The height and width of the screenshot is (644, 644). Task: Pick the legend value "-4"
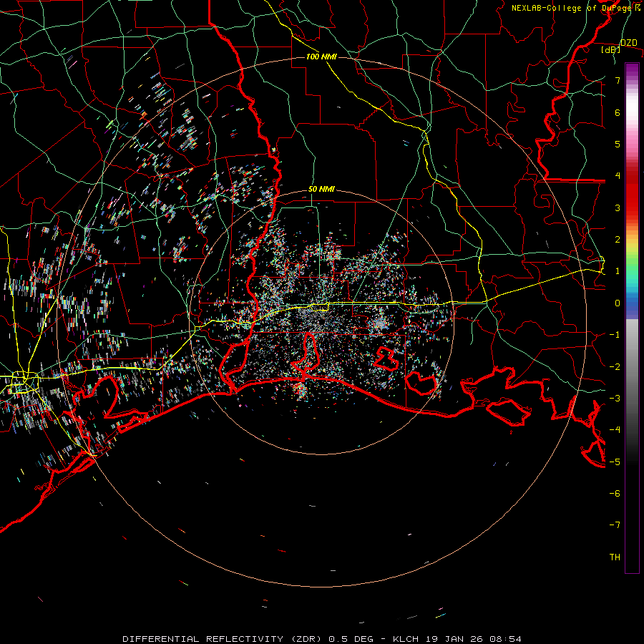click(x=615, y=430)
